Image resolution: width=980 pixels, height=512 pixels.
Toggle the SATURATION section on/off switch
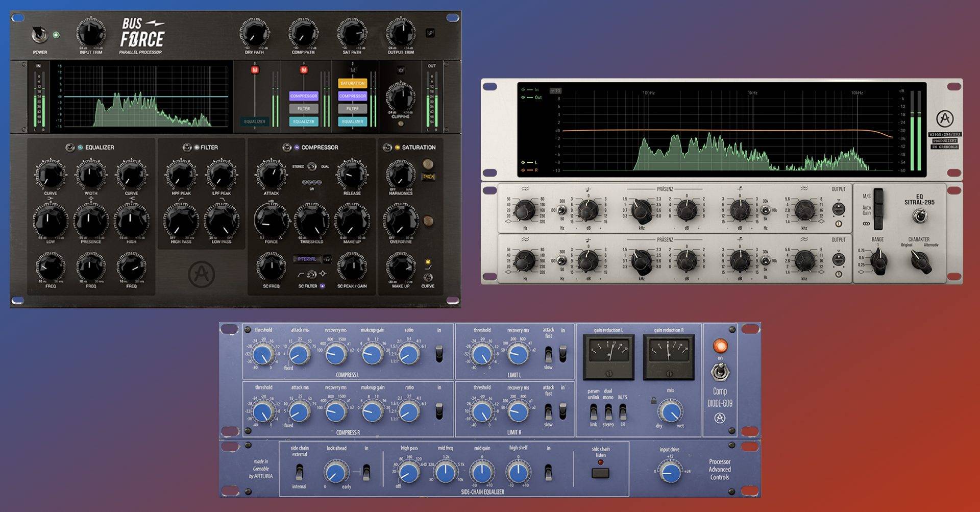click(387, 148)
